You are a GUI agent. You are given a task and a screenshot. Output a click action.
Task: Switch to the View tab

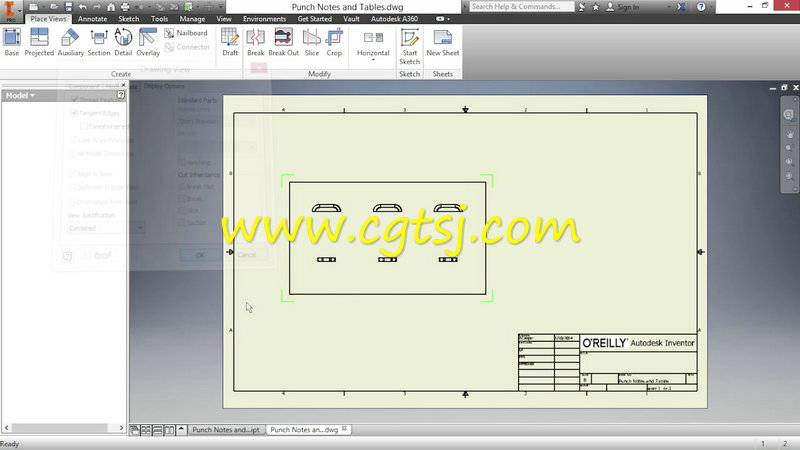point(224,19)
